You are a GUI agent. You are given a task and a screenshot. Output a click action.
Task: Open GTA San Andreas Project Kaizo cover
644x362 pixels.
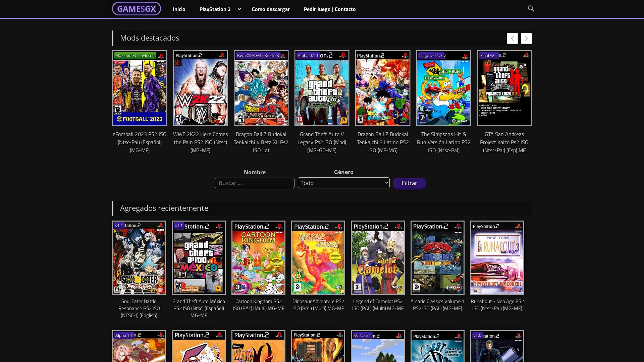pos(504,88)
